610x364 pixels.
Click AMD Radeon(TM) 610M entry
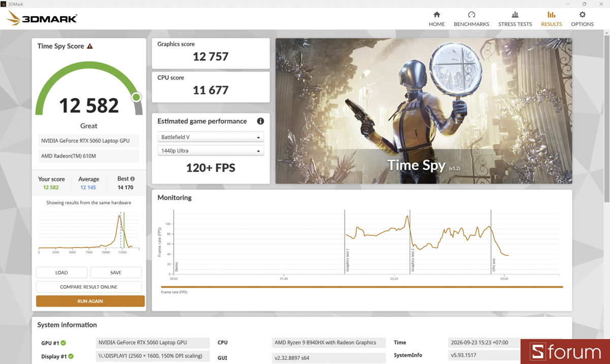tap(89, 156)
